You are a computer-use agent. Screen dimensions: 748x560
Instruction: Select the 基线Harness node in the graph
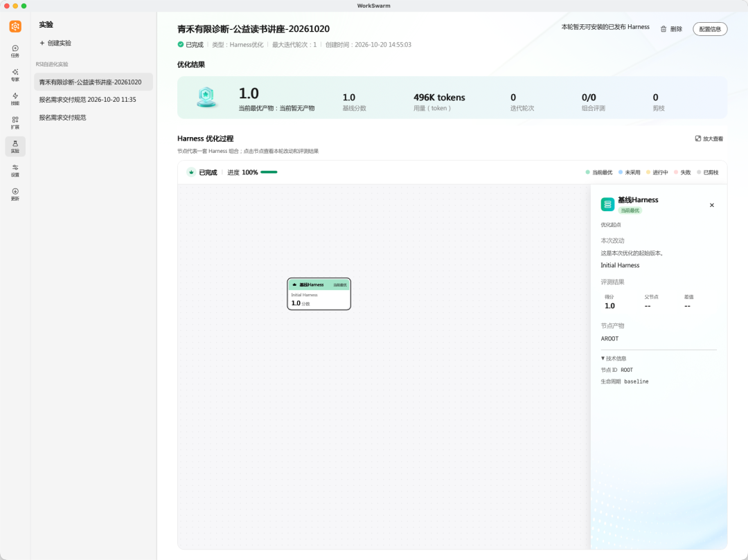[319, 293]
